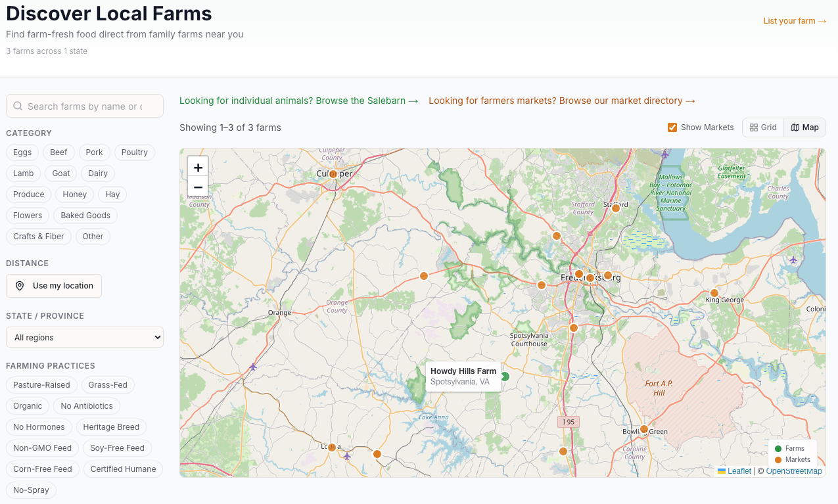Follow the OpenStreetMap attribution link
838x504 pixels.
coord(794,470)
